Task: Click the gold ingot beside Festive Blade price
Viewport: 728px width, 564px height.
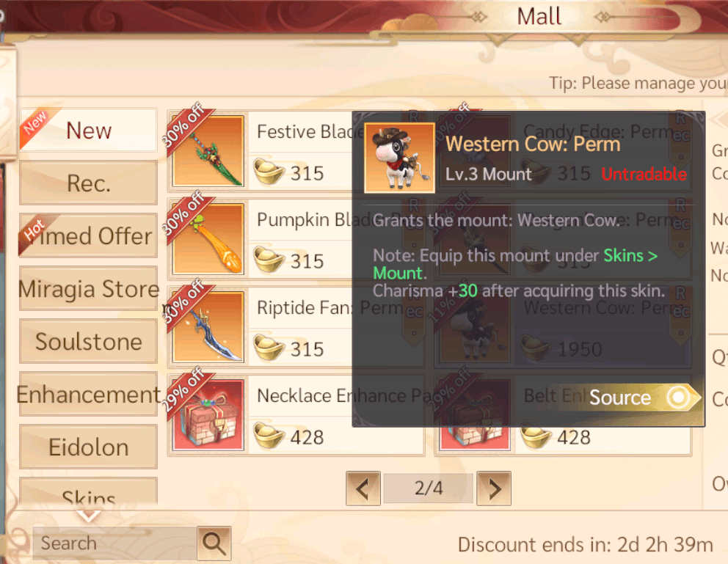Action: 269,171
